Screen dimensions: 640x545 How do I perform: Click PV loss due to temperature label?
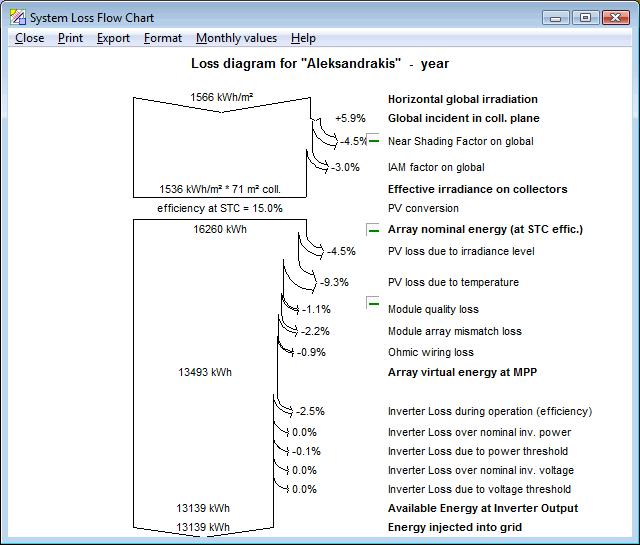click(453, 283)
